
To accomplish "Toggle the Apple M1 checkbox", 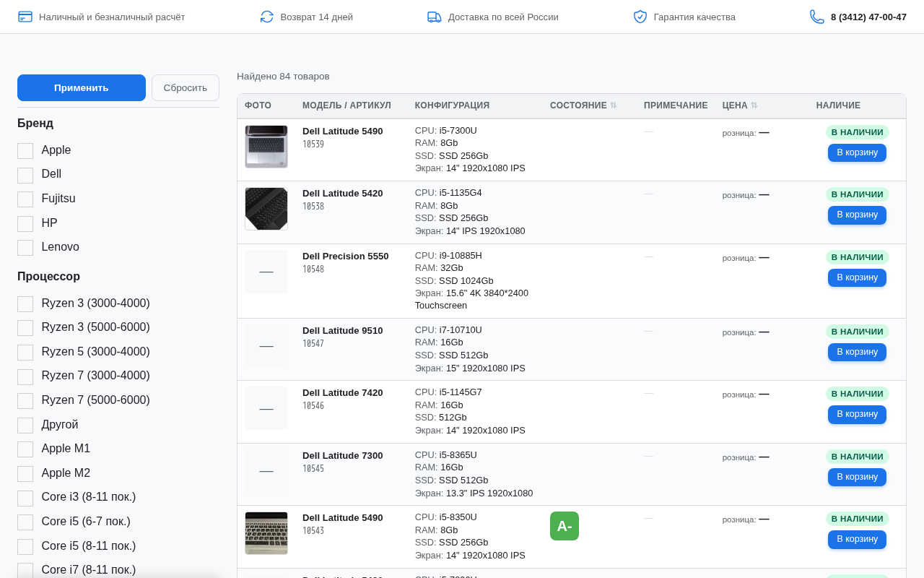I will point(25,449).
